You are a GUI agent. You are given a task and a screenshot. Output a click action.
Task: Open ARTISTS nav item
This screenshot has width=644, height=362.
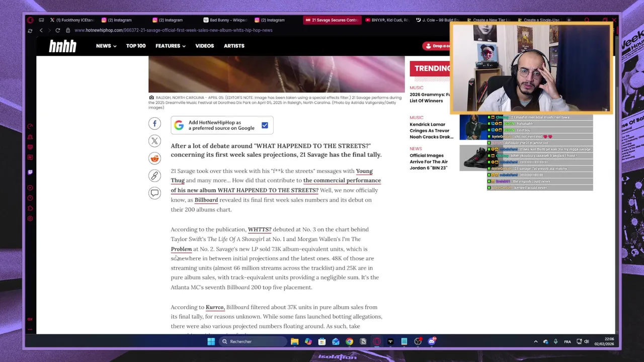click(x=234, y=46)
